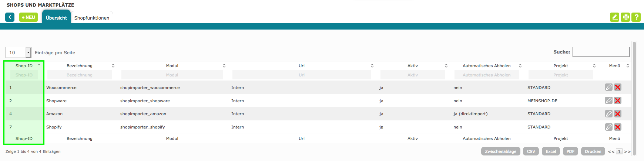Image resolution: width=644 pixels, height=161 pixels.
Task: Edit the Woocommerce shop entry
Action: pyautogui.click(x=608, y=88)
